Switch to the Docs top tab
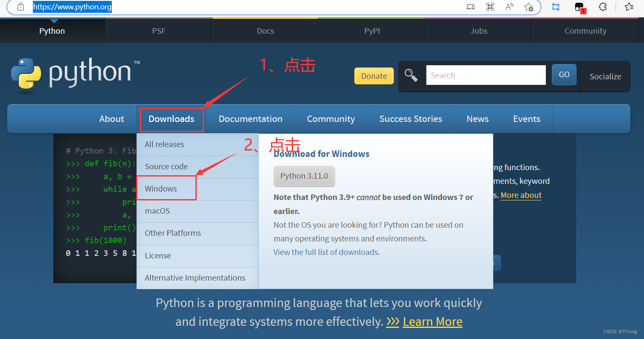Image resolution: width=644 pixels, height=339 pixels. (x=265, y=31)
